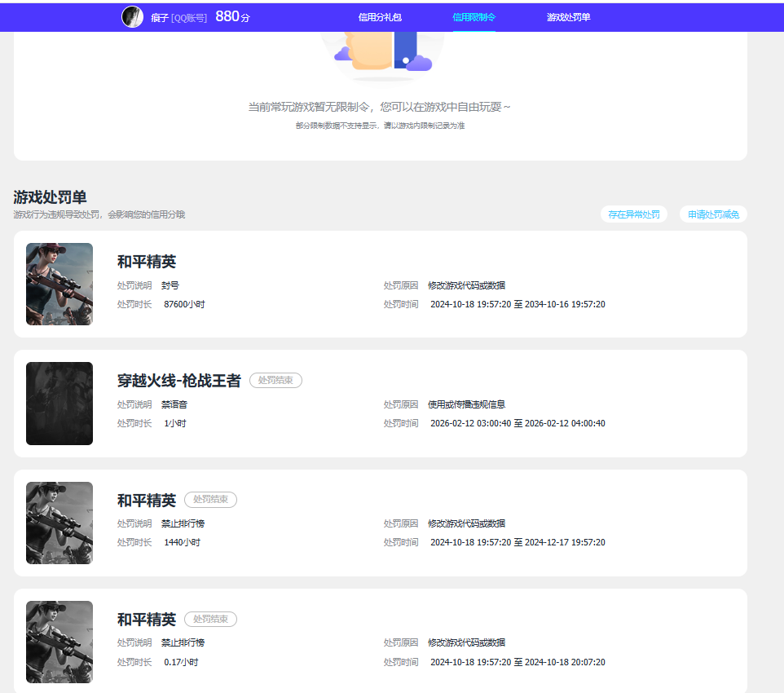Click the [QQ账号] label
784x693 pixels.
click(x=189, y=18)
